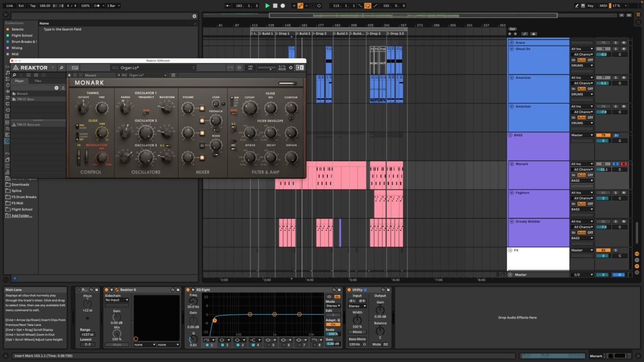Switch to Files tab in Reaktor browser
This screenshot has width=644, height=362.
point(38,81)
